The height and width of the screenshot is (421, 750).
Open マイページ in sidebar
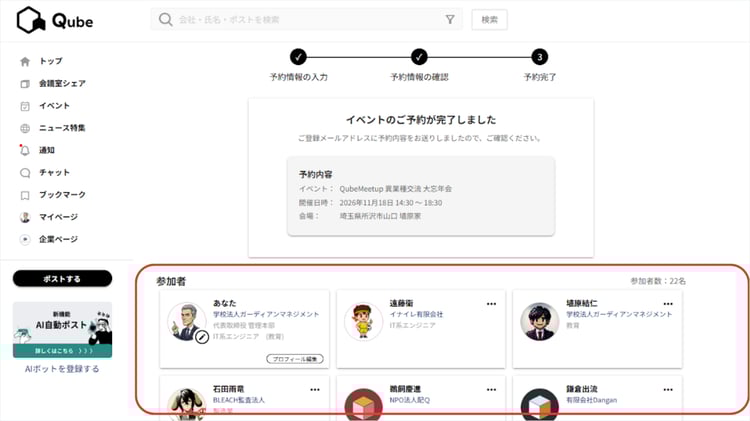[58, 217]
